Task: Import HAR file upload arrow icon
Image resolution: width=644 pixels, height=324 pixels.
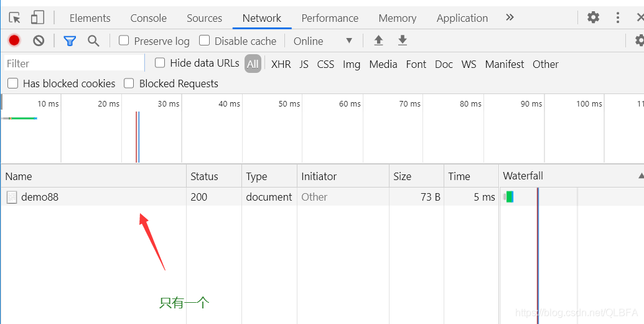Action: coord(379,40)
